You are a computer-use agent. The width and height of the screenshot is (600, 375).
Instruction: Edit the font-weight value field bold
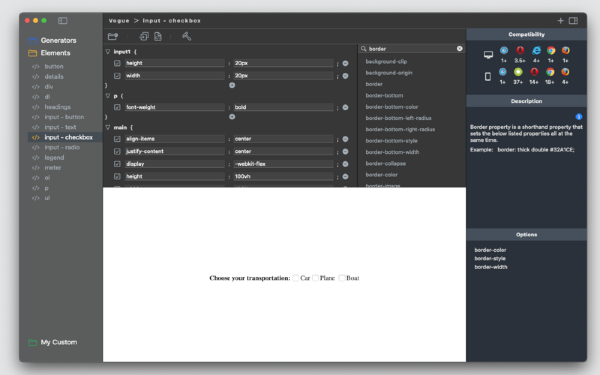point(283,108)
